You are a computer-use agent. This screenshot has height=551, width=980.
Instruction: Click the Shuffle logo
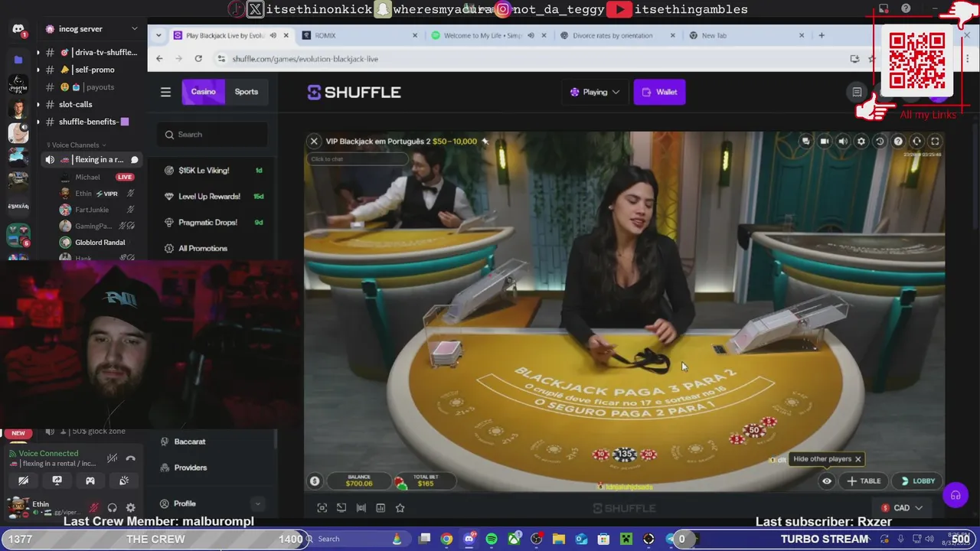[354, 93]
